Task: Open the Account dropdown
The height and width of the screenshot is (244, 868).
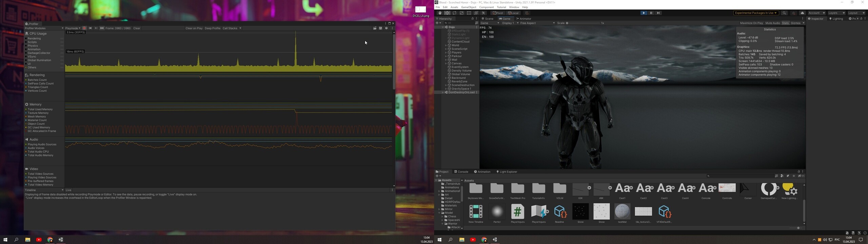Action: point(816,13)
